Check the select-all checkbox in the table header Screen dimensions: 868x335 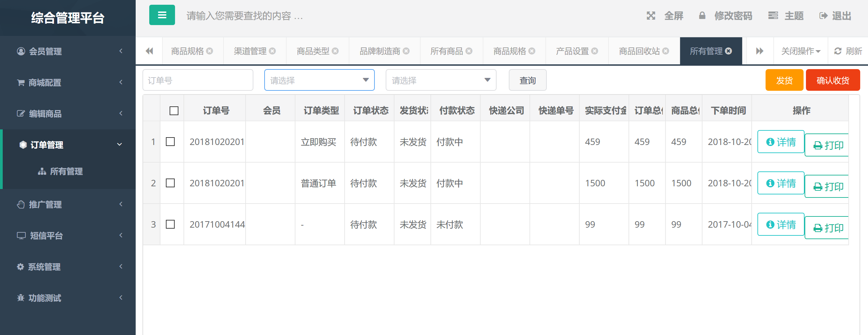[x=173, y=110]
